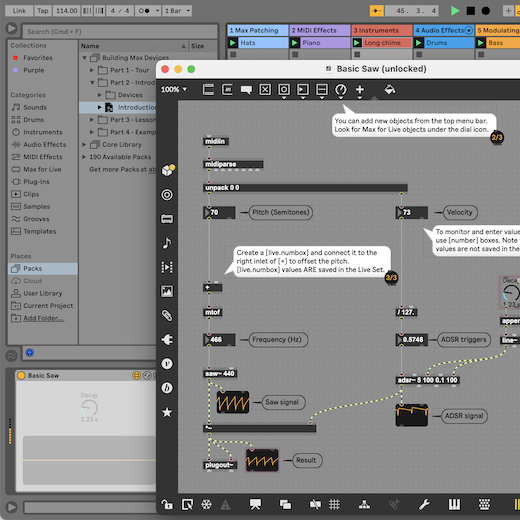The height and width of the screenshot is (520, 520).
Task: Click the Tap tempo button
Action: pos(43,11)
